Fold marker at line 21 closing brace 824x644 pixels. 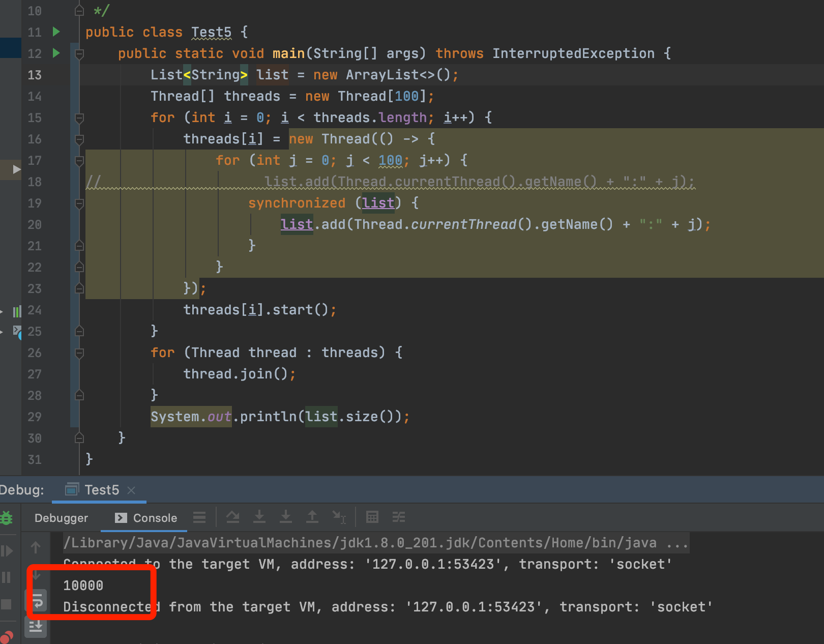79,246
